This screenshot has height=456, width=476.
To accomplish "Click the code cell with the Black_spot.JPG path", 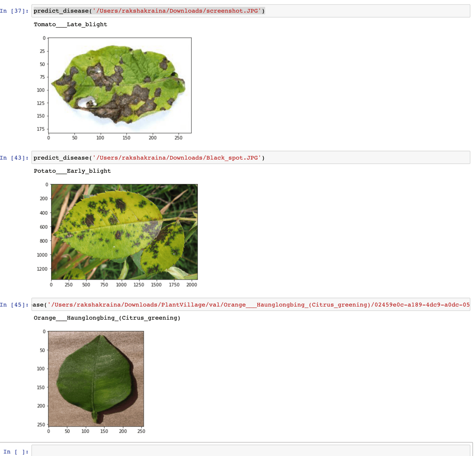I will pyautogui.click(x=251, y=158).
